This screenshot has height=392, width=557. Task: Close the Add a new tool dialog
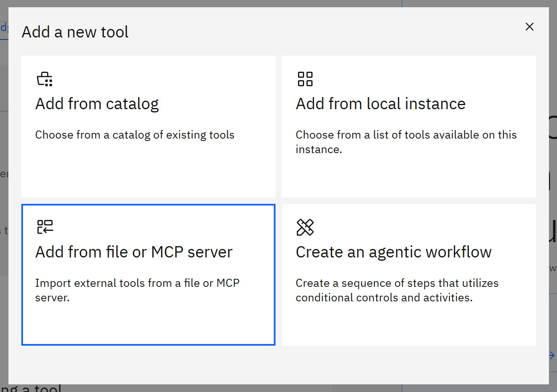pos(529,27)
